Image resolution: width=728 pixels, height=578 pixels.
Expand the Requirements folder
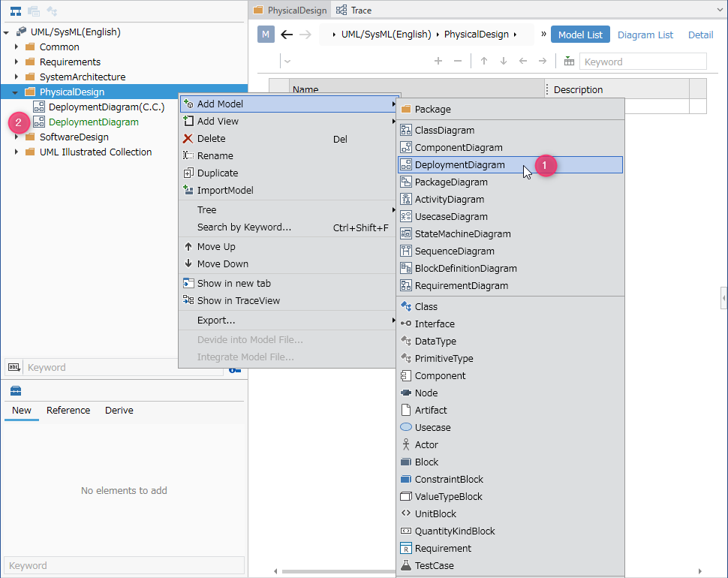pyautogui.click(x=17, y=62)
